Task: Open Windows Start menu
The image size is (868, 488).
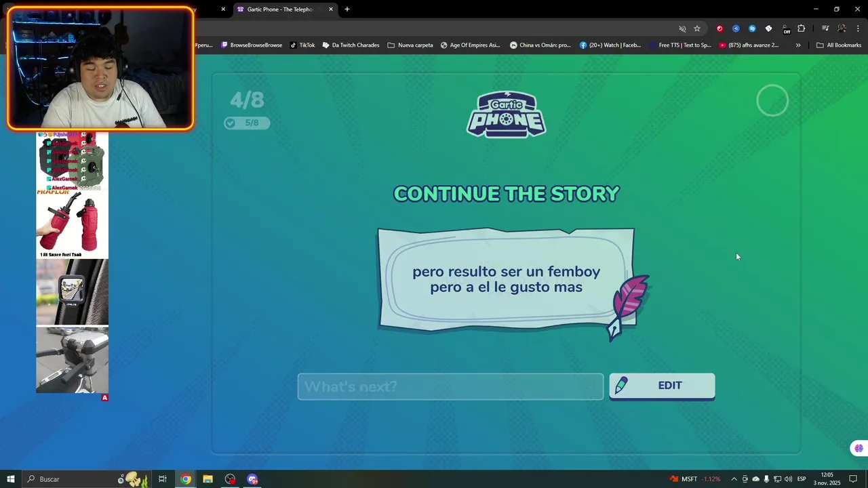Action: [x=11, y=479]
